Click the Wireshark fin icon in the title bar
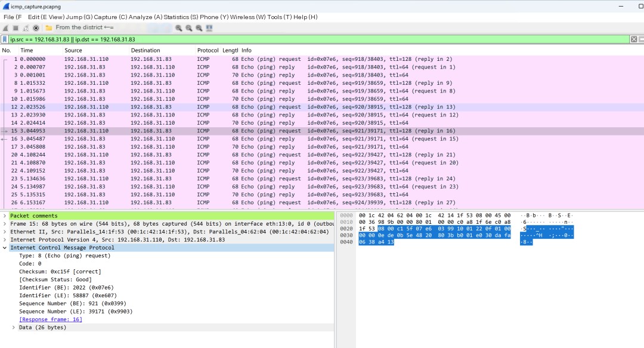This screenshot has height=348, width=644. tap(6, 7)
